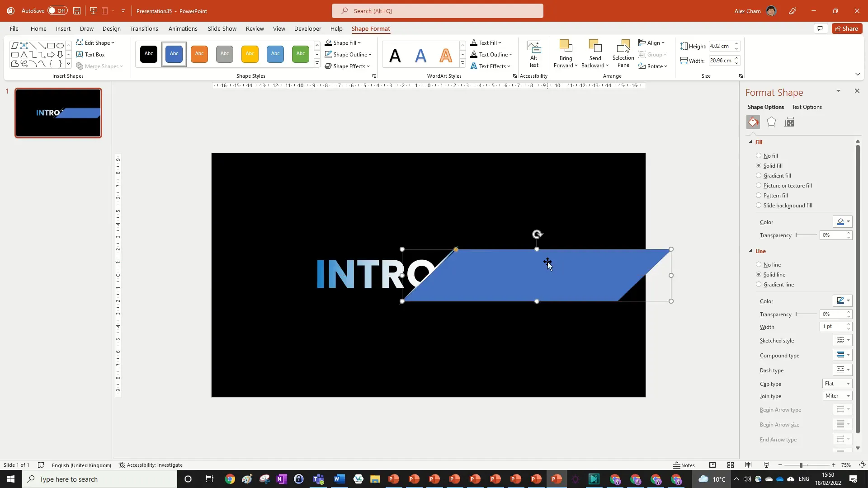Open Rotate dropdown menu
This screenshot has height=488, width=868.
pos(653,66)
